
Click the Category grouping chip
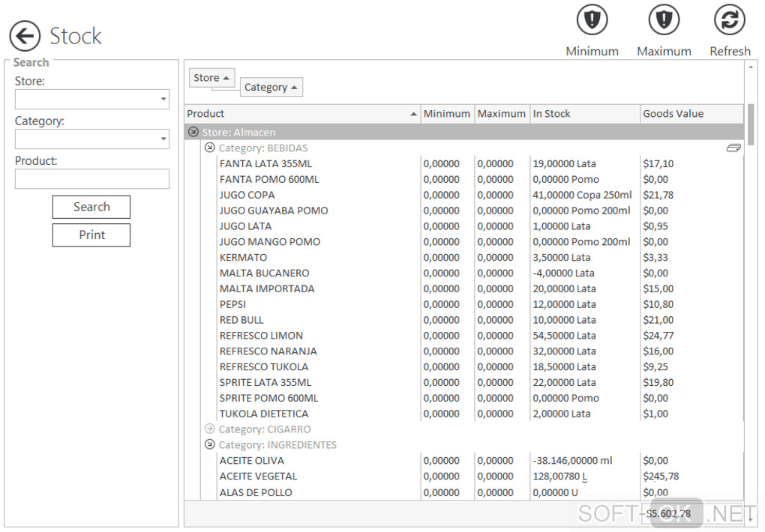click(x=271, y=87)
